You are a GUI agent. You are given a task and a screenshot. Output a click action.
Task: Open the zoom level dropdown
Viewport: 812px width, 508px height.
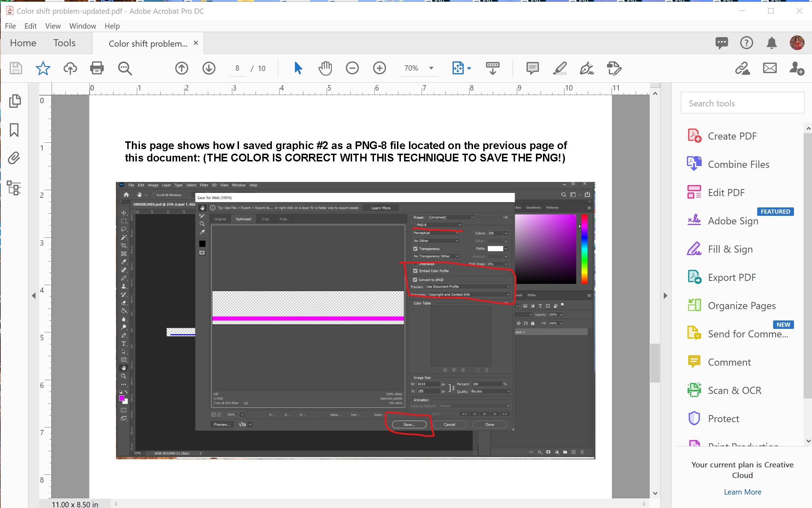pos(431,68)
